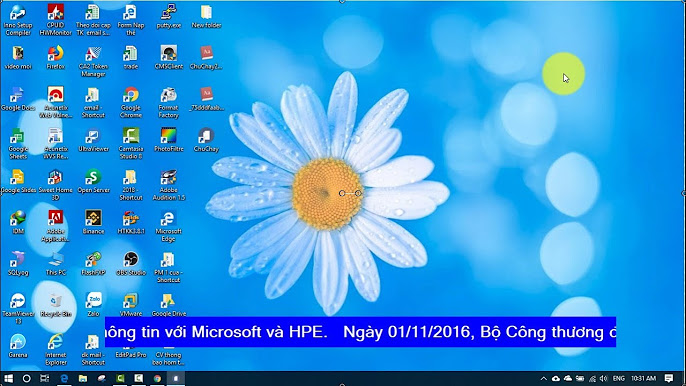Select the IDM desktop icon

(x=18, y=222)
